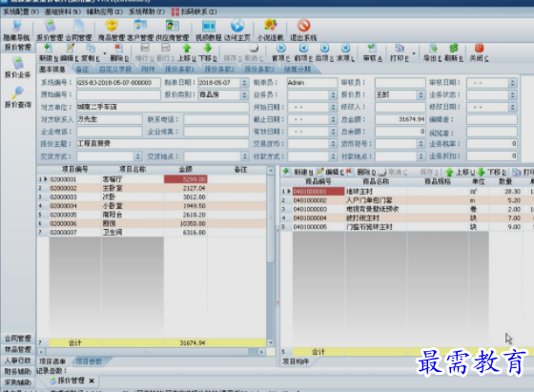Open the 辅助应用 menu

coord(105,11)
